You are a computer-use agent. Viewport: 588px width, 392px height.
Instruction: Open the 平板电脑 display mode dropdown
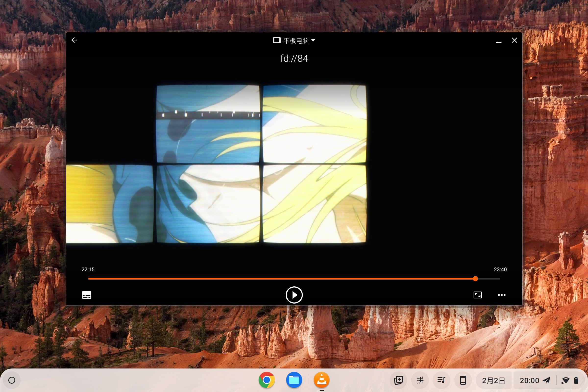tap(294, 40)
